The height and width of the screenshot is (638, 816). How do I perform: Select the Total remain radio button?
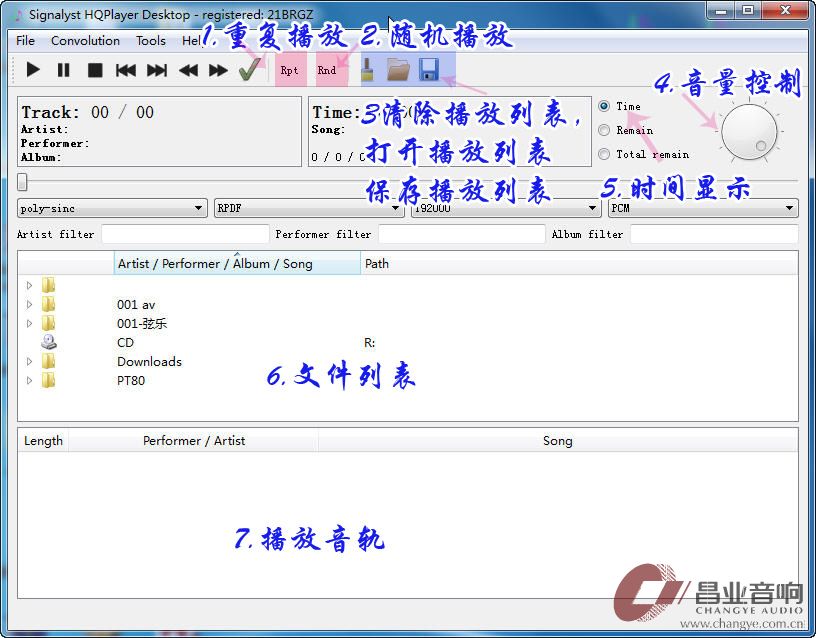[604, 154]
